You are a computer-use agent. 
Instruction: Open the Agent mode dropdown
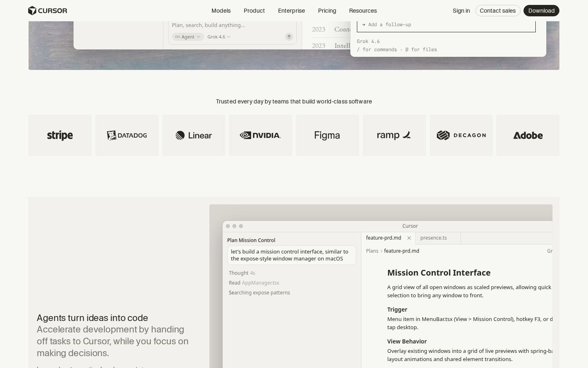click(188, 37)
